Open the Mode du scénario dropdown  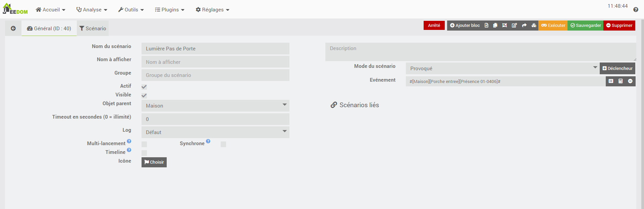(502, 69)
